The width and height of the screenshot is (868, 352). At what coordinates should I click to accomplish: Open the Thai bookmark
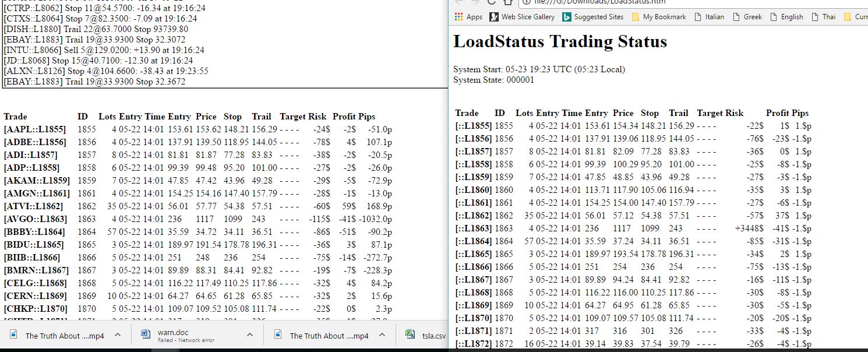pyautogui.click(x=829, y=17)
